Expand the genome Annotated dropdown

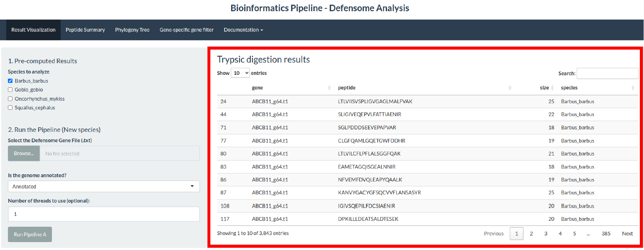pyautogui.click(x=104, y=186)
